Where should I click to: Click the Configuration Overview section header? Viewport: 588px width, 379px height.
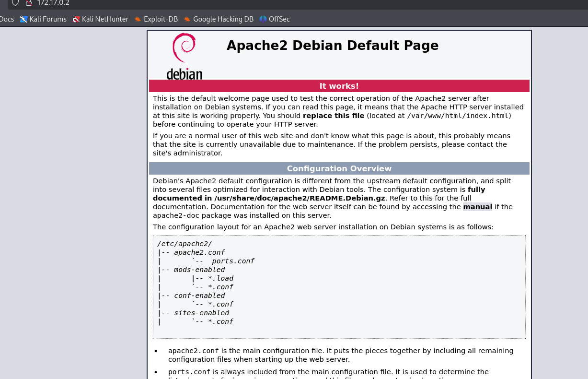[x=339, y=168]
